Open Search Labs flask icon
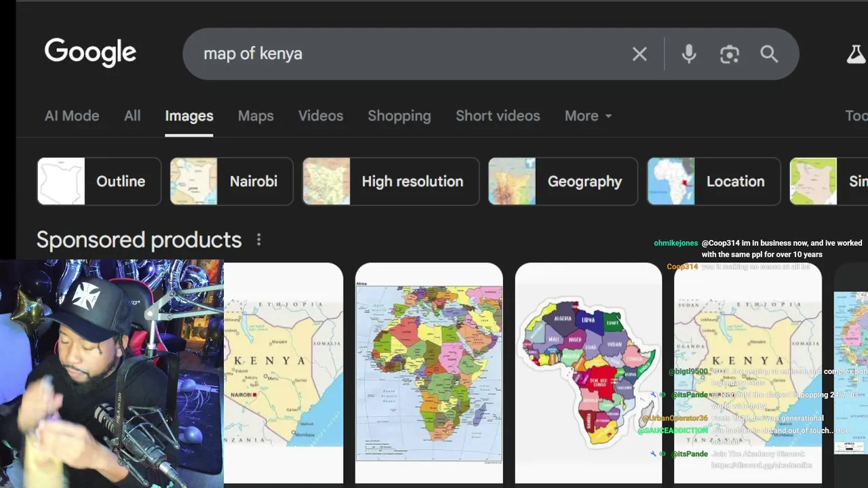The width and height of the screenshot is (868, 488). click(x=855, y=54)
